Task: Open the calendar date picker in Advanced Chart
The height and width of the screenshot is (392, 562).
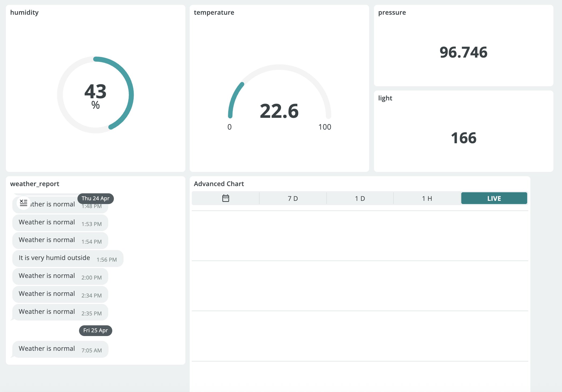Action: pyautogui.click(x=226, y=198)
